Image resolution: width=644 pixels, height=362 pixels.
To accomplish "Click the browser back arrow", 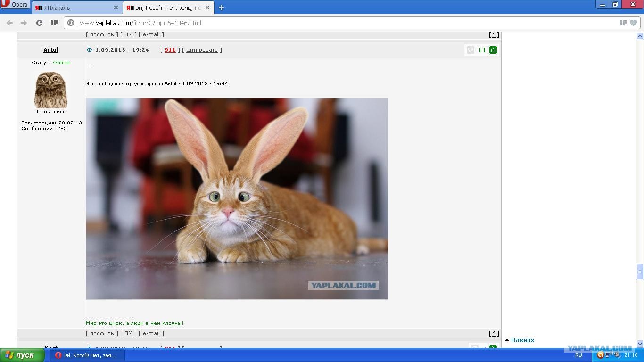I will [9, 23].
